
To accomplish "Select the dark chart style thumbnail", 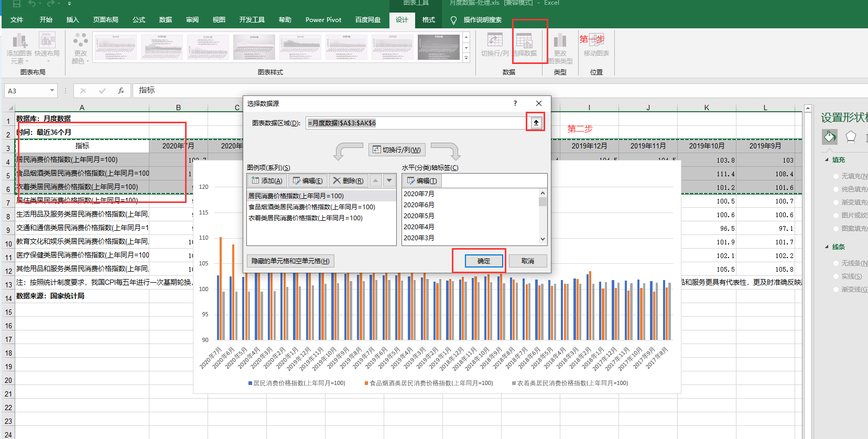I will (x=439, y=47).
